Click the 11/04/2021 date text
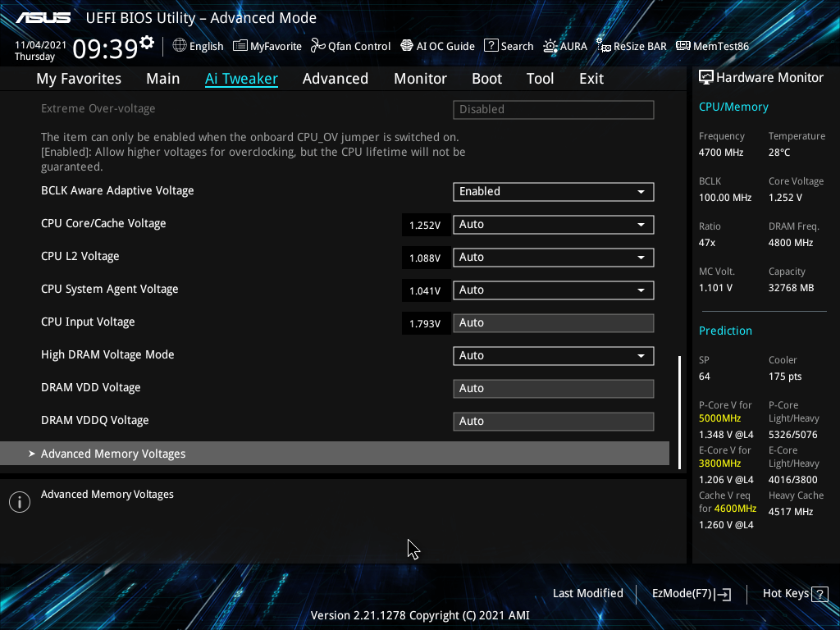 click(40, 45)
